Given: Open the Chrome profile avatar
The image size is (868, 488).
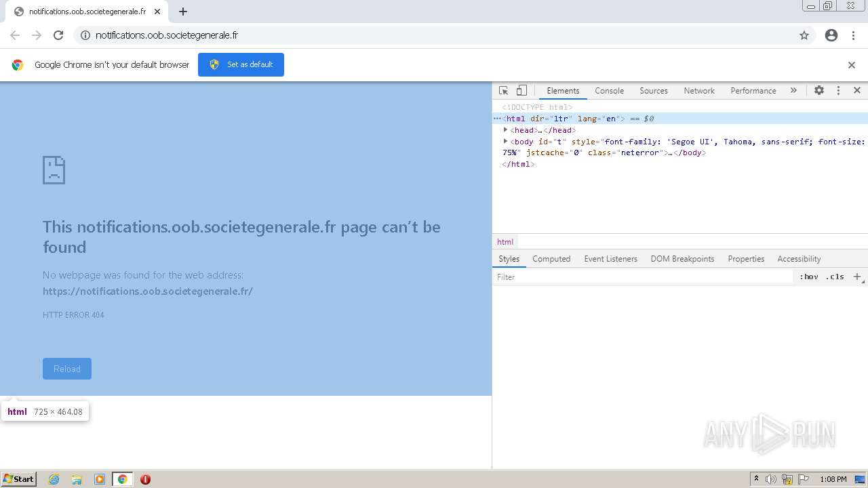Looking at the screenshot, I should [831, 35].
